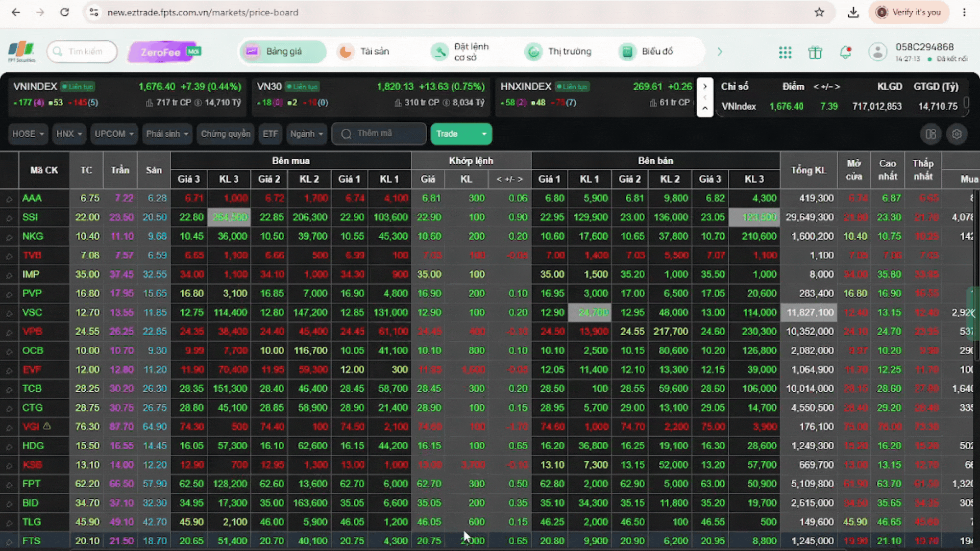Screen dimensions: 980x551
Task: Click browser address bar URL
Action: (203, 12)
